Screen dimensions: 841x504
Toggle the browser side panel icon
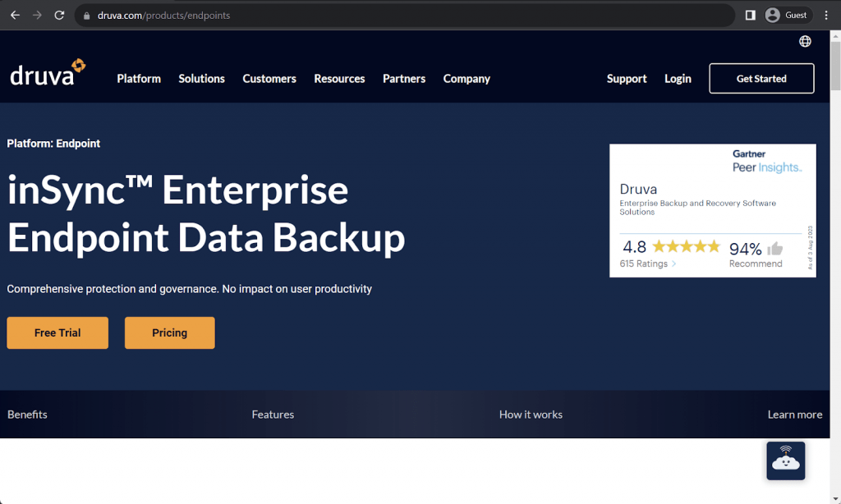tap(750, 15)
